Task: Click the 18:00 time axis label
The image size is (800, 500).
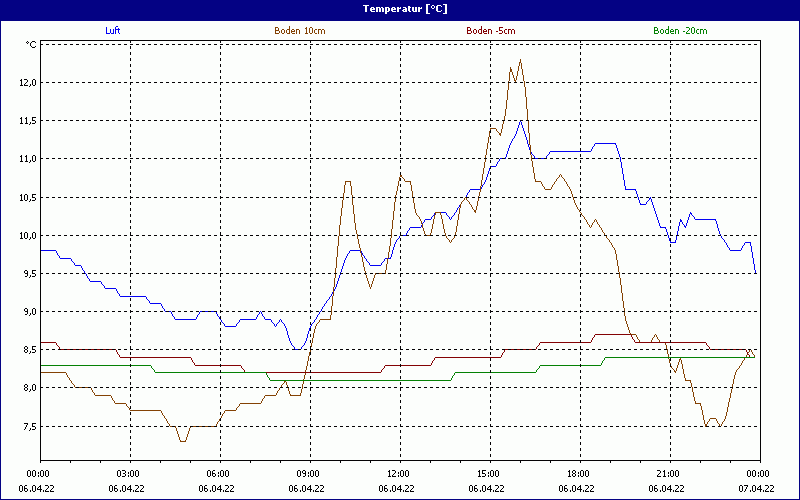Action: 577,474
